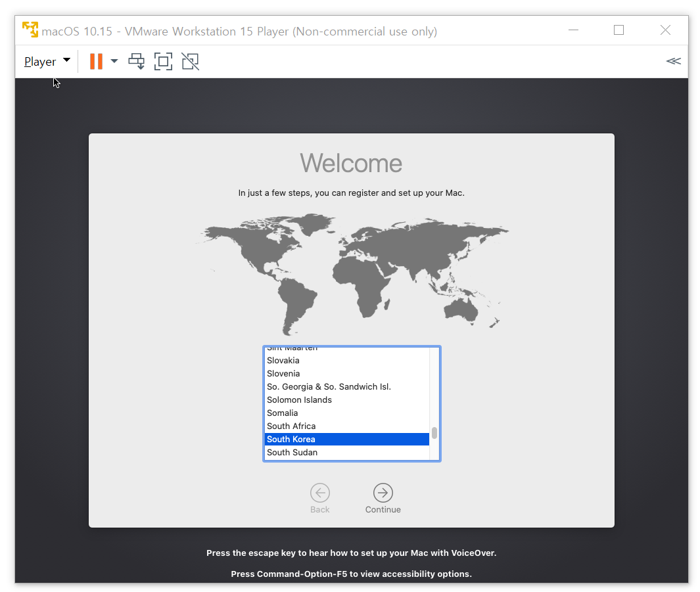This screenshot has width=700, height=592.
Task: Click the Back arrow button
Action: (x=320, y=493)
